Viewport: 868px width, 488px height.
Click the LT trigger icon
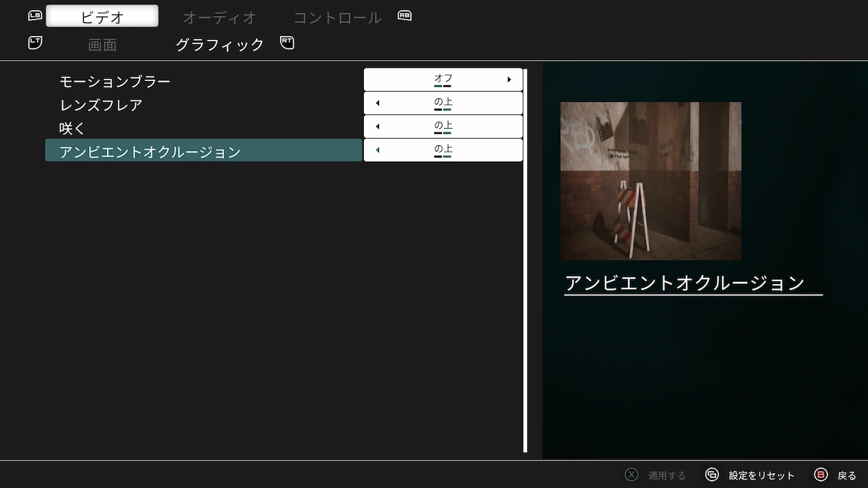(35, 43)
